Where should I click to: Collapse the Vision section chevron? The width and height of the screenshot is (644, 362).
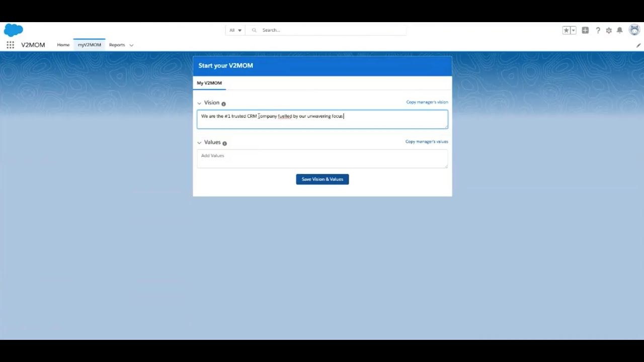click(199, 103)
